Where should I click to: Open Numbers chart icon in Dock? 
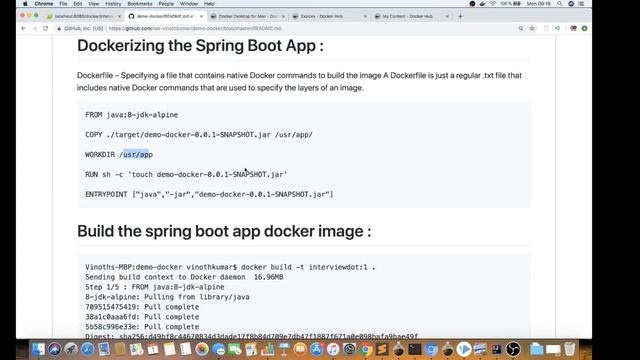coord(268,349)
